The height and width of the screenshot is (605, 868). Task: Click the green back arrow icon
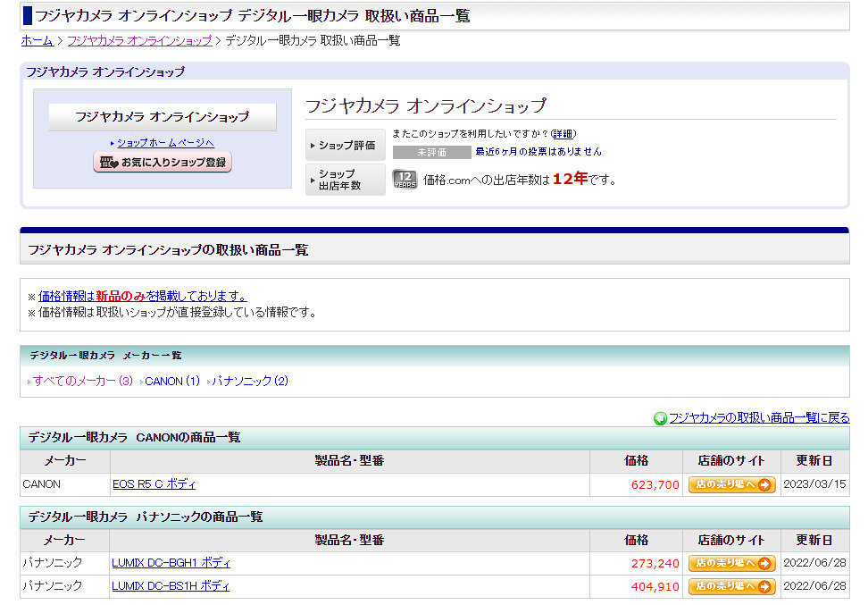(660, 418)
